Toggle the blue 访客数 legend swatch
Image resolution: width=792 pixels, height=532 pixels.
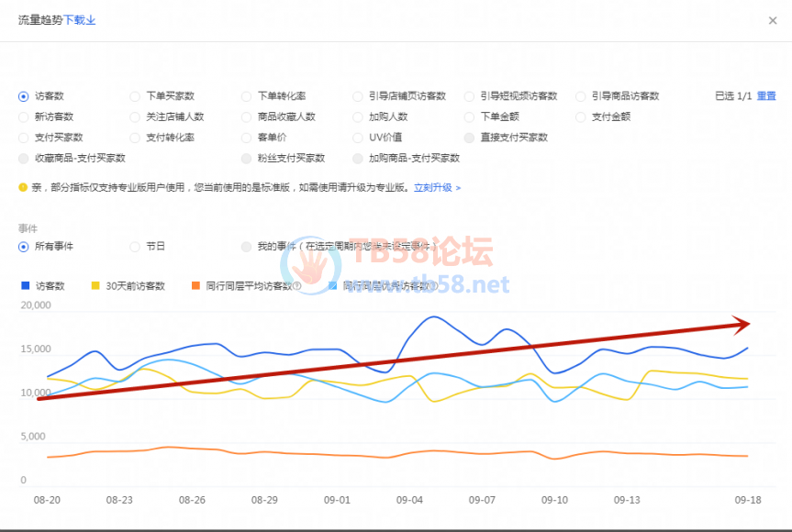26,285
